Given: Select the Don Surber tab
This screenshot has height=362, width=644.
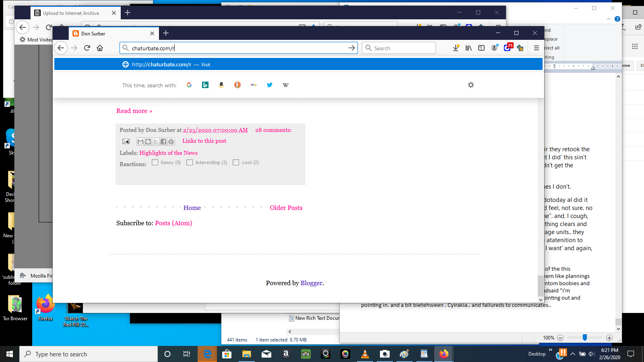Looking at the screenshot, I should click(114, 33).
